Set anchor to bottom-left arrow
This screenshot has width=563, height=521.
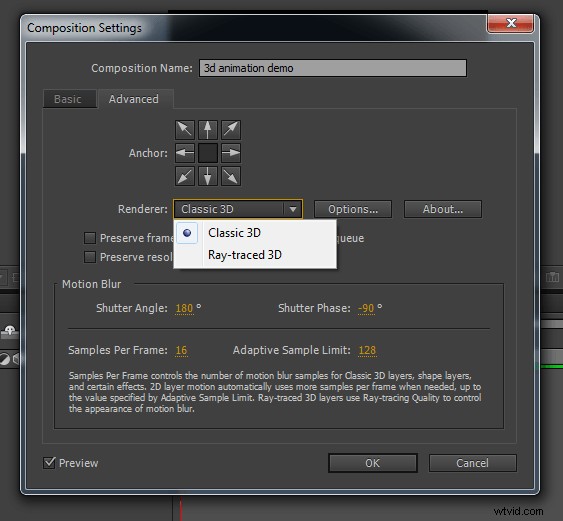tap(185, 176)
